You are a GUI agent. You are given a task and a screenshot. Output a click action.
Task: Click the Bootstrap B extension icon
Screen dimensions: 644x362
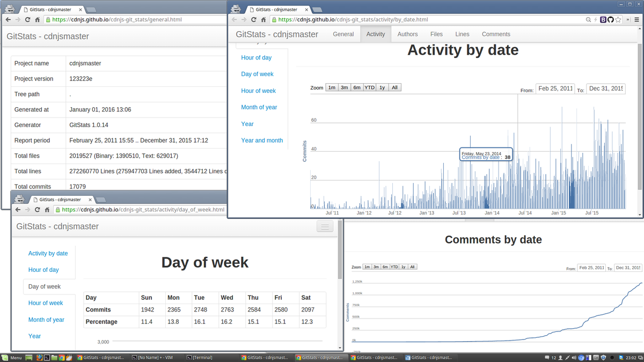[x=603, y=19]
